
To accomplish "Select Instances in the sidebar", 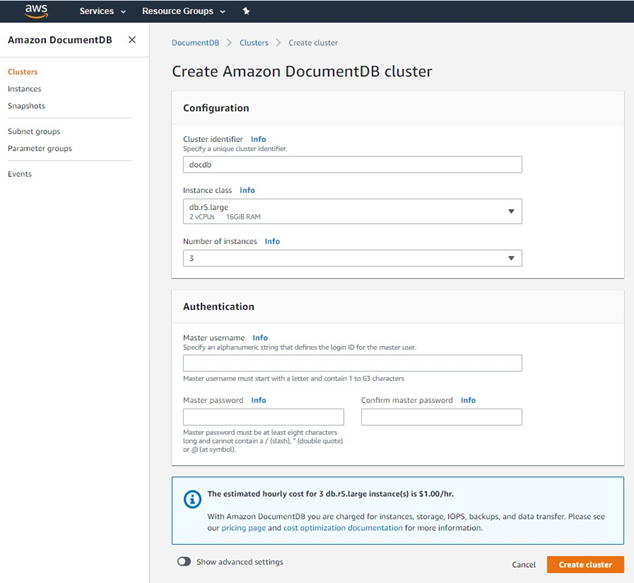I will tap(24, 89).
